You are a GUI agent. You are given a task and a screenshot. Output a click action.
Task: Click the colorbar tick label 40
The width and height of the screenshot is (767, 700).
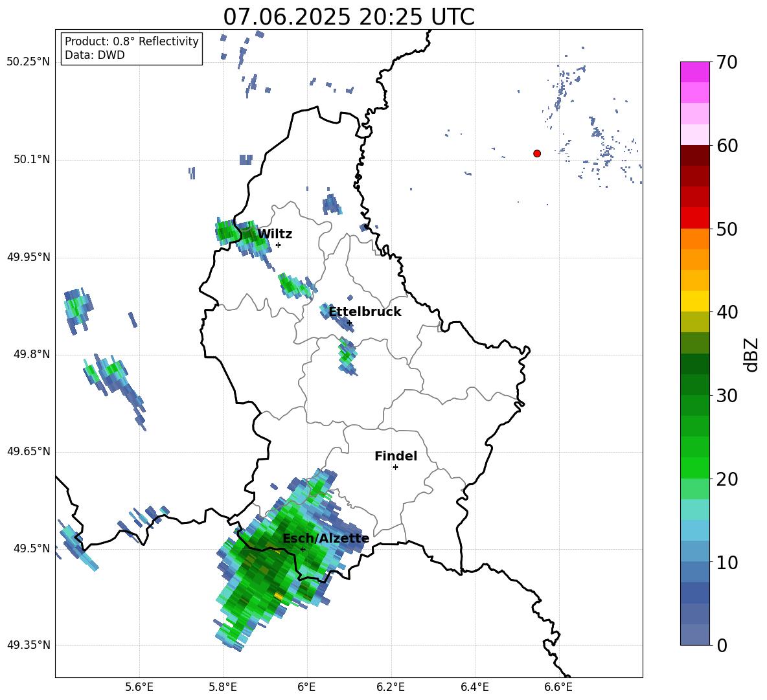(x=727, y=312)
